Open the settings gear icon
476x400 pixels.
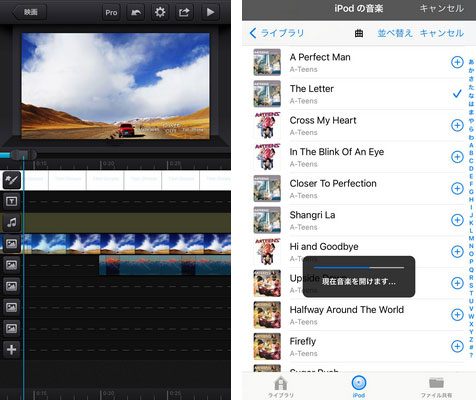tap(160, 12)
